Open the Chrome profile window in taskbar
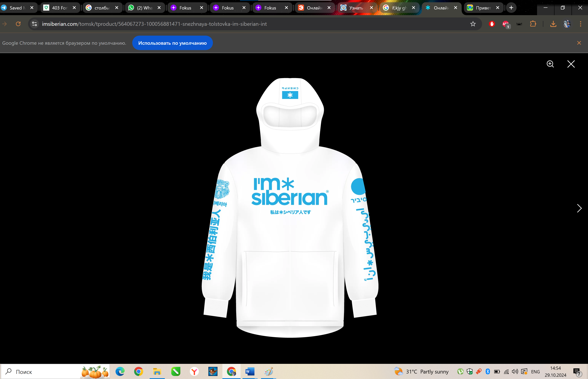Image resolution: width=588 pixels, height=379 pixels. [x=231, y=371]
